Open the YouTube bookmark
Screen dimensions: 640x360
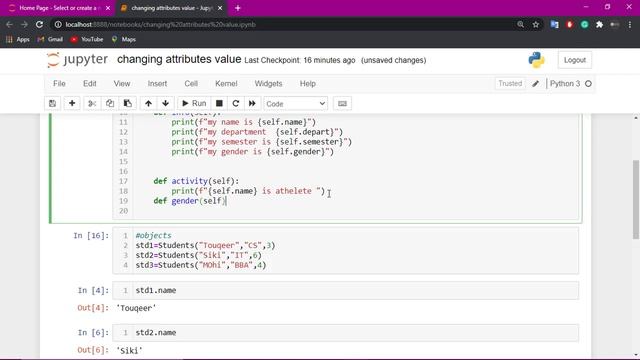click(87, 40)
